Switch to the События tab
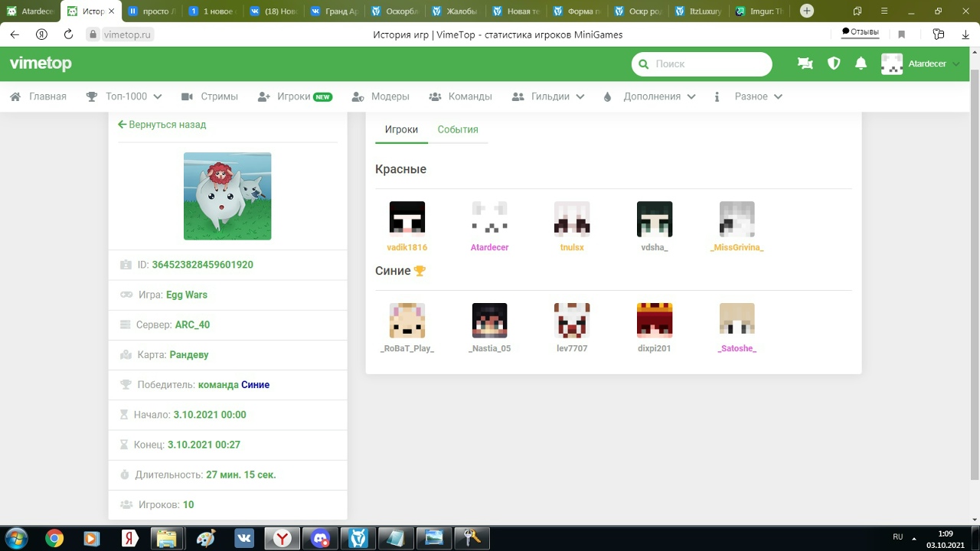The width and height of the screenshot is (980, 551). click(458, 129)
